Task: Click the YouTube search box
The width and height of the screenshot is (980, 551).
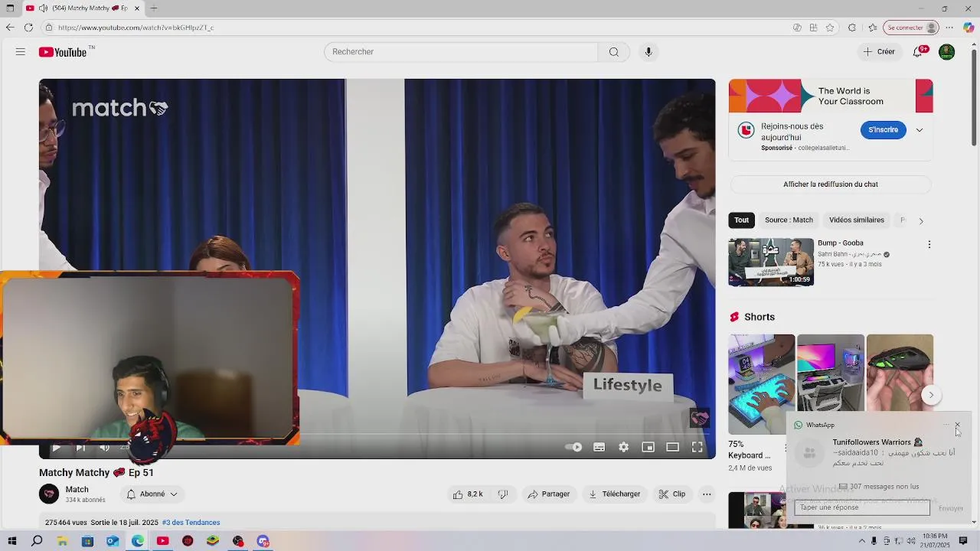Action: pyautogui.click(x=461, y=52)
